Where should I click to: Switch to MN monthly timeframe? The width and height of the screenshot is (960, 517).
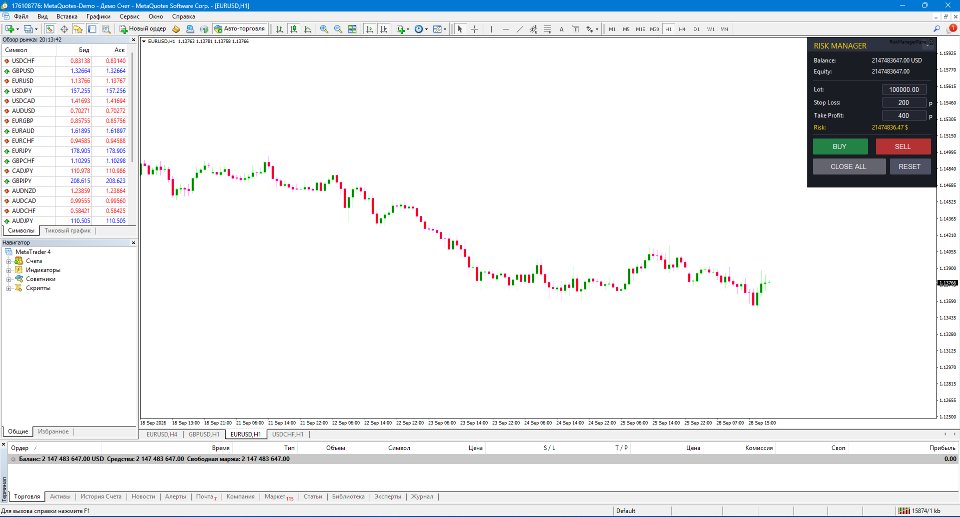[x=724, y=29]
